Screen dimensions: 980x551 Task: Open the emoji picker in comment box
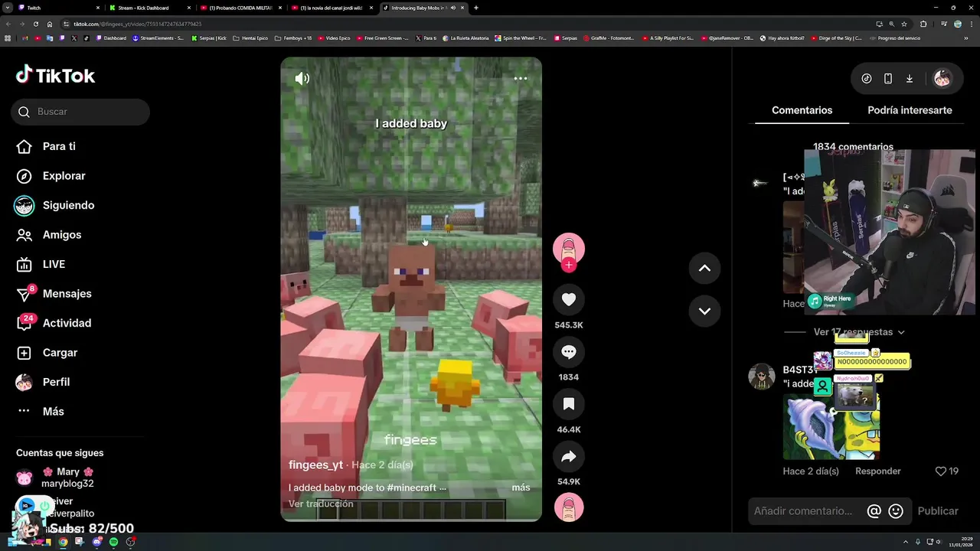click(x=896, y=511)
